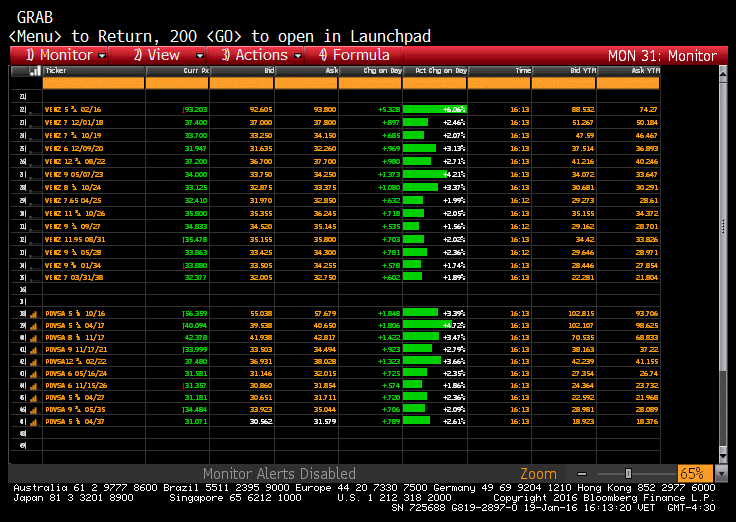
Task: Select the VENZ 11.95 08/31 ticker
Action: tap(75, 239)
